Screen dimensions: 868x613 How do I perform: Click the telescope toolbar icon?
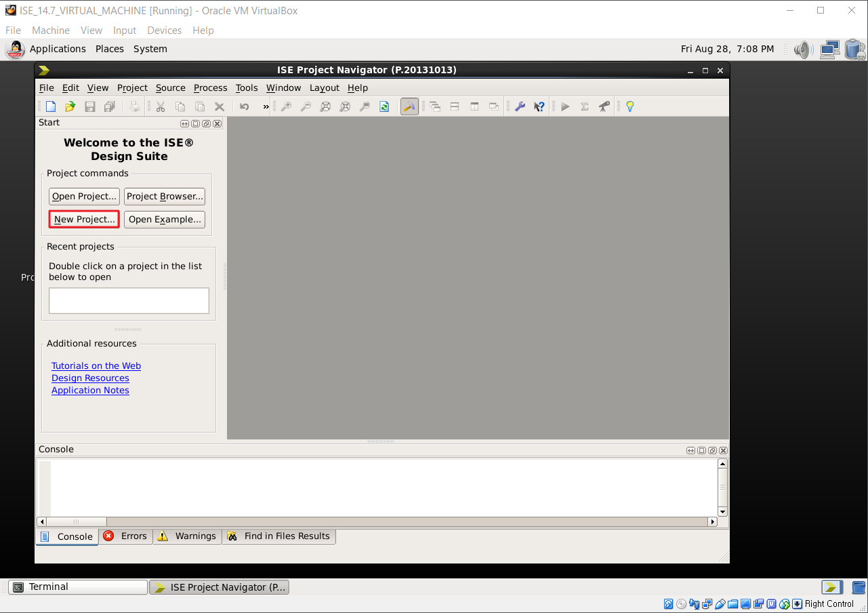(604, 106)
